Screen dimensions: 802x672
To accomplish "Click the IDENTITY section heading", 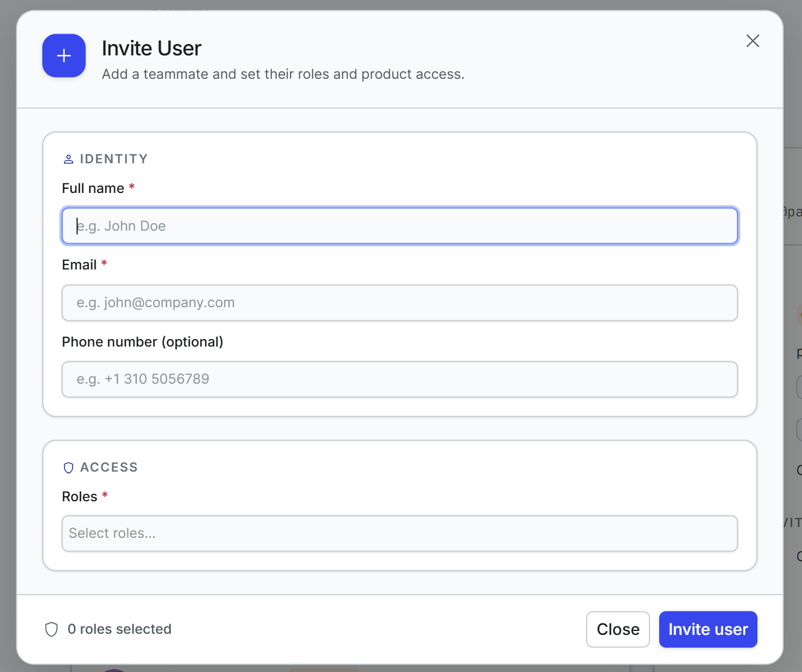I will (x=114, y=159).
